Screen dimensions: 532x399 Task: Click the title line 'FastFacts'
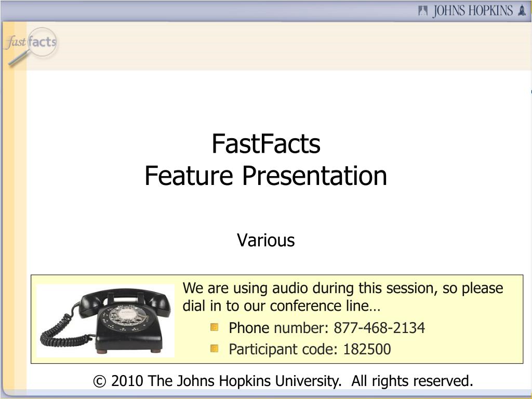(266, 144)
